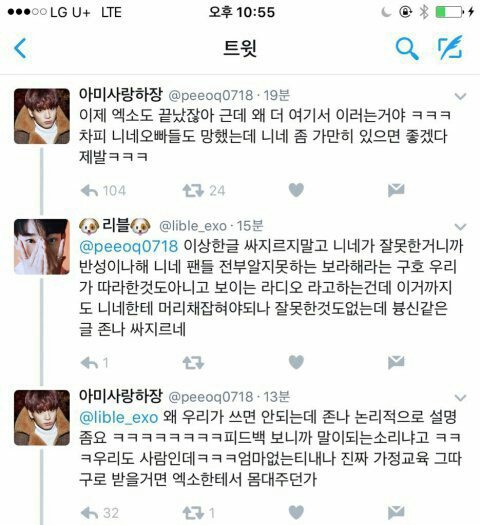Expand options chevron on first tweet
Viewport: 480px width, 525px height.
tap(461, 96)
